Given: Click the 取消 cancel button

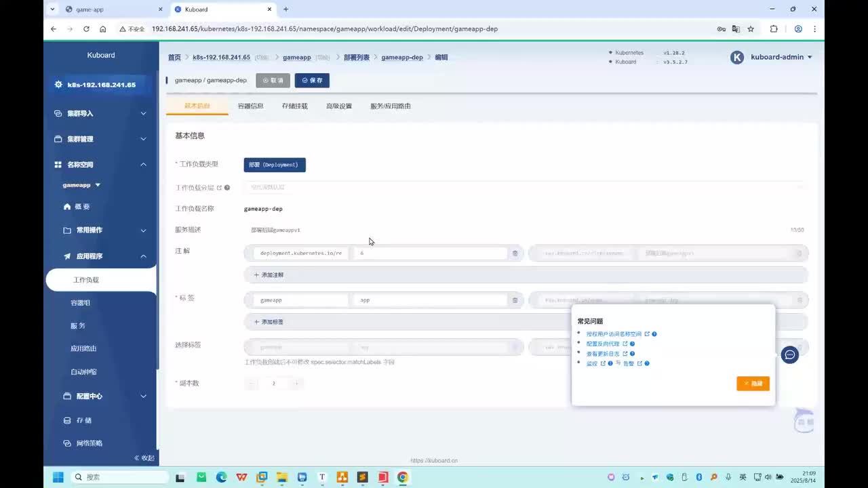Looking at the screenshot, I should coord(273,80).
